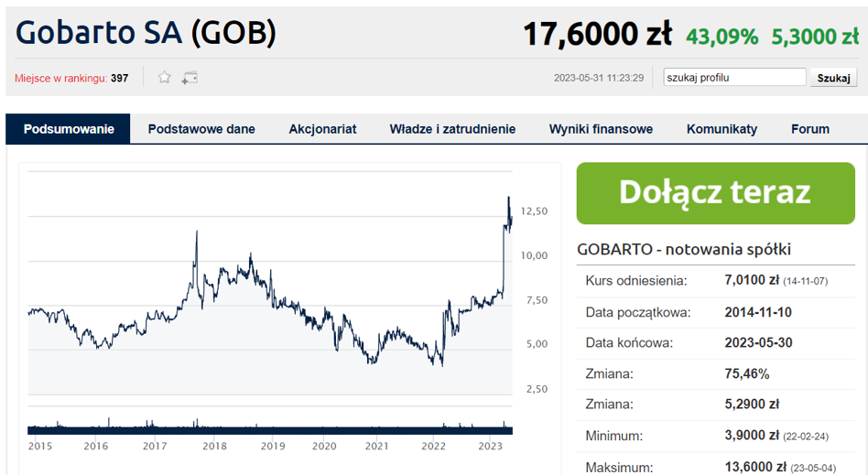The width and height of the screenshot is (868, 475).
Task: Open the Komunikaty tab
Action: (x=722, y=129)
